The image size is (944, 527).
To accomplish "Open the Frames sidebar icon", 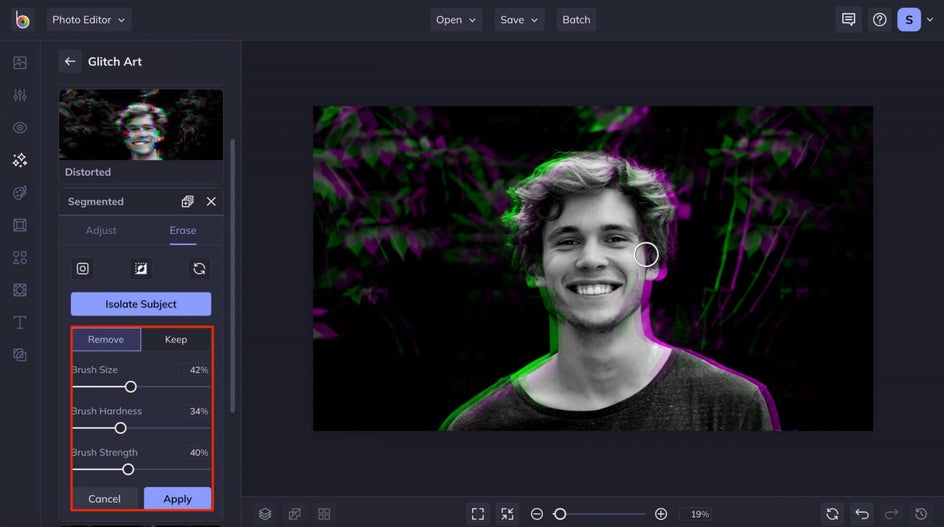I will [x=20, y=225].
